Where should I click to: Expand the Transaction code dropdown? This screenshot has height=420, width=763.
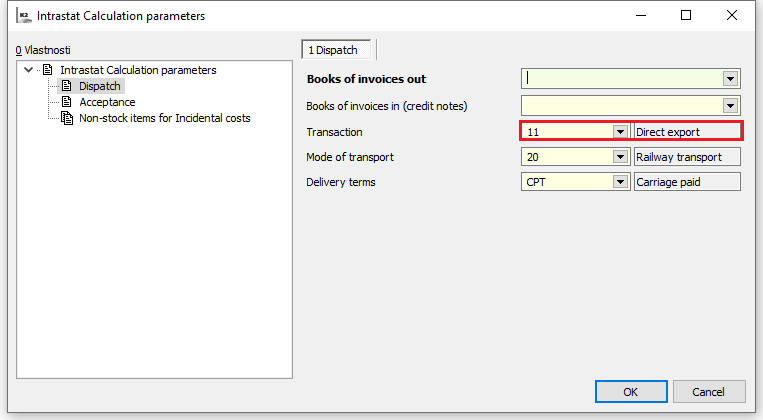[x=620, y=132]
